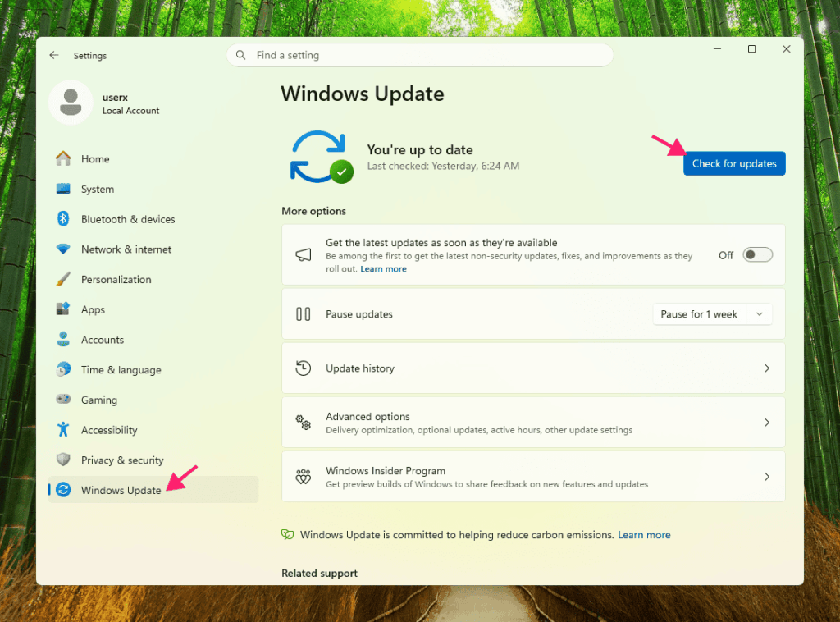This screenshot has height=622, width=840.
Task: Maximize the Settings window
Action: coord(751,49)
